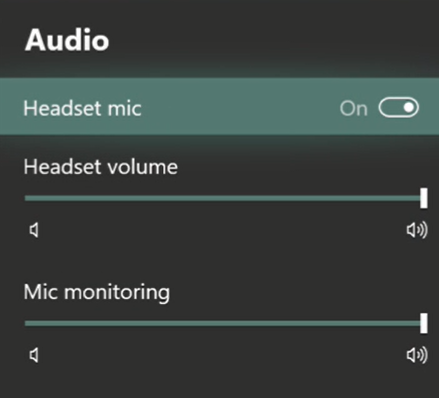This screenshot has height=398, width=439.
Task: Click the quiet speaker icon below Headset volume
Action: point(34,230)
